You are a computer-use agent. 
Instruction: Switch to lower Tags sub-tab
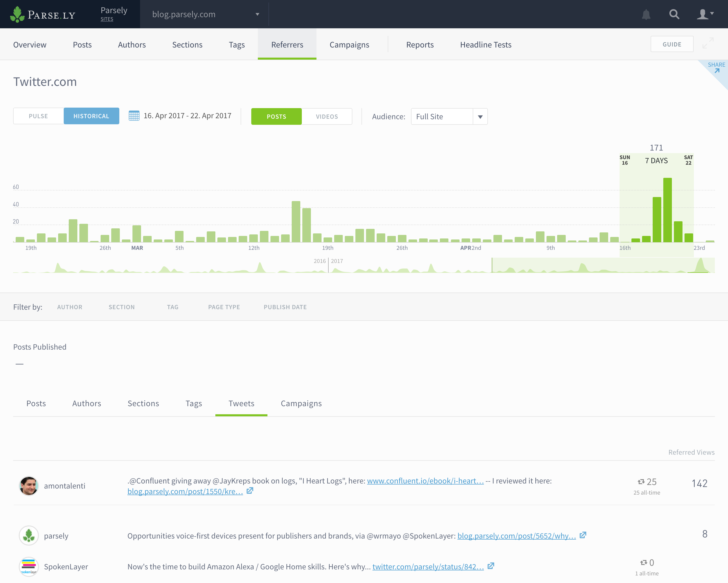(194, 403)
